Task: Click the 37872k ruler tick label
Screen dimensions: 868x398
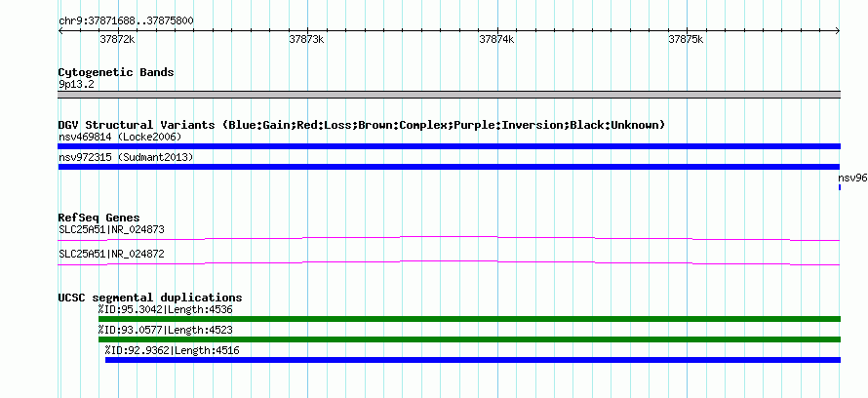Action: point(117,39)
